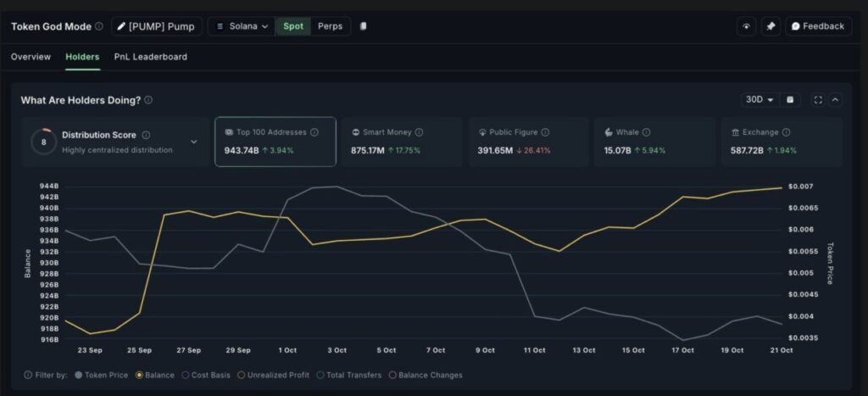Click info icon beside Token God Mode
Image resolution: width=868 pixels, height=396 pixels.
point(99,26)
